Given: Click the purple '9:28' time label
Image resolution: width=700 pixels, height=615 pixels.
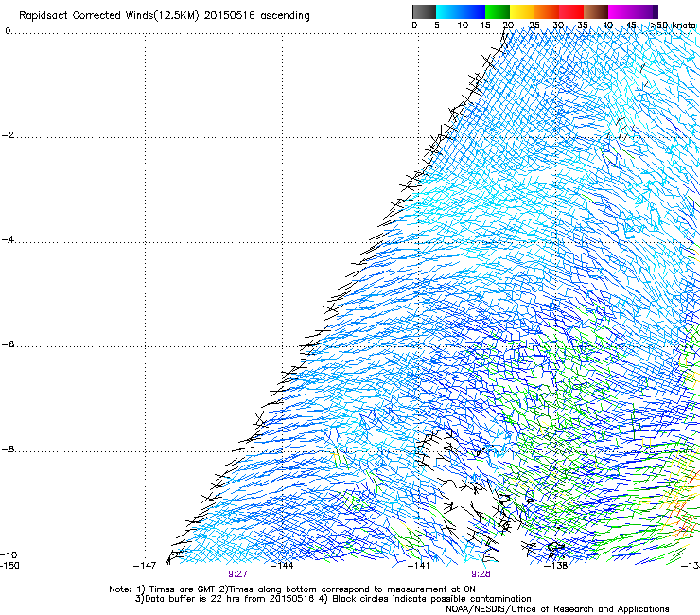Looking at the screenshot, I should click(481, 574).
